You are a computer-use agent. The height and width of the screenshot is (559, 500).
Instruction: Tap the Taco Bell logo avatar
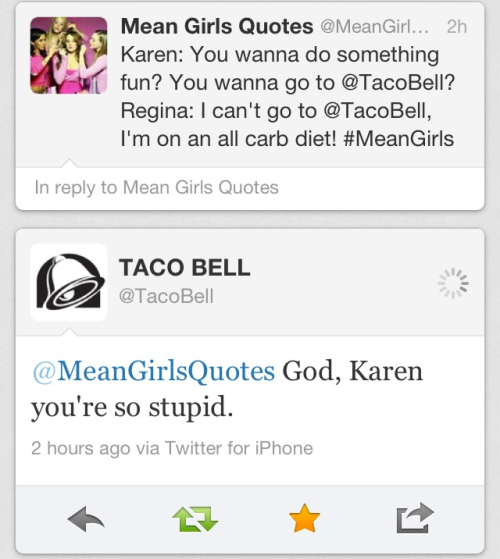(x=69, y=282)
